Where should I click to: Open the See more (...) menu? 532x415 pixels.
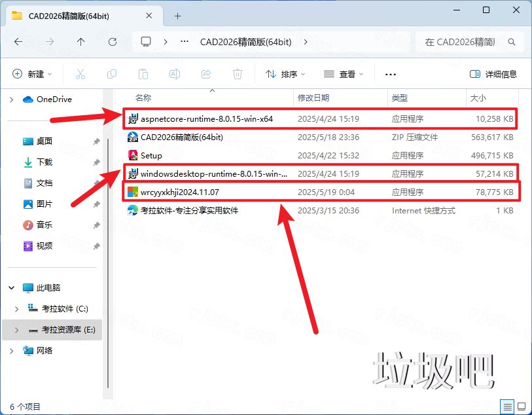(x=391, y=74)
